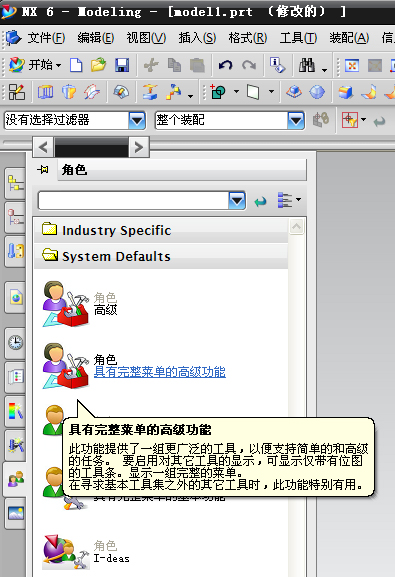Click the sketch grid icon
This screenshot has width=395, height=577.
[17, 92]
